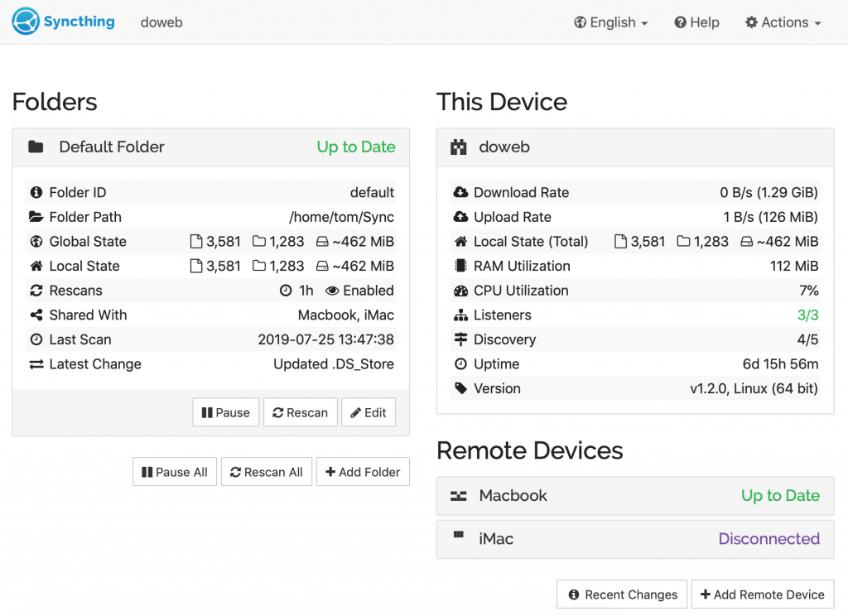
Task: Click the exchange arrows icon by Latest Change
Action: 36,364
